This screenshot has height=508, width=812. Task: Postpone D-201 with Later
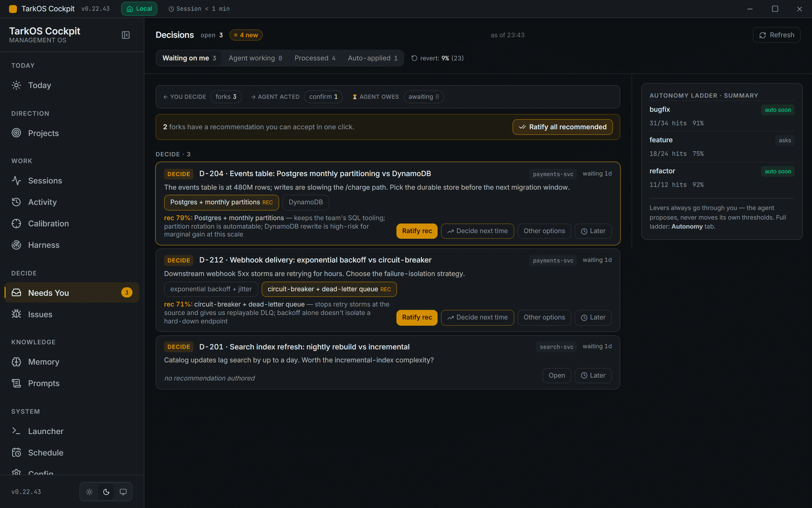(593, 376)
